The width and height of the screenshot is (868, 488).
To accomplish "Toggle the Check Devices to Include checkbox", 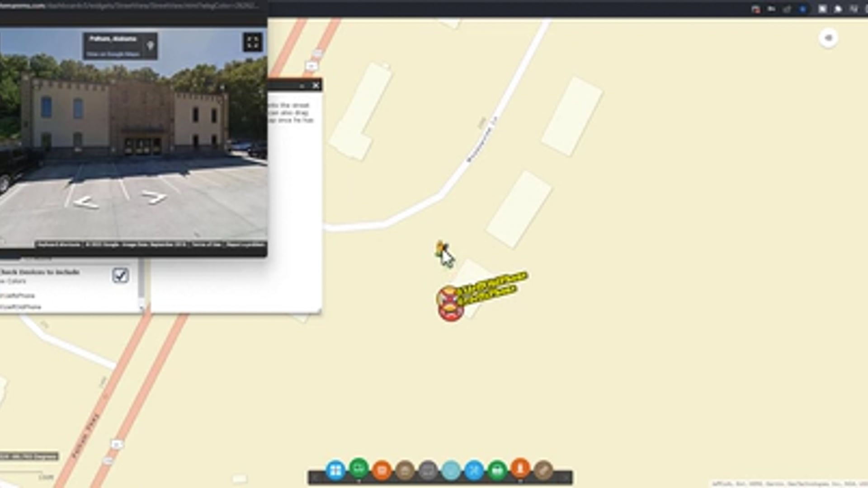I will point(120,275).
